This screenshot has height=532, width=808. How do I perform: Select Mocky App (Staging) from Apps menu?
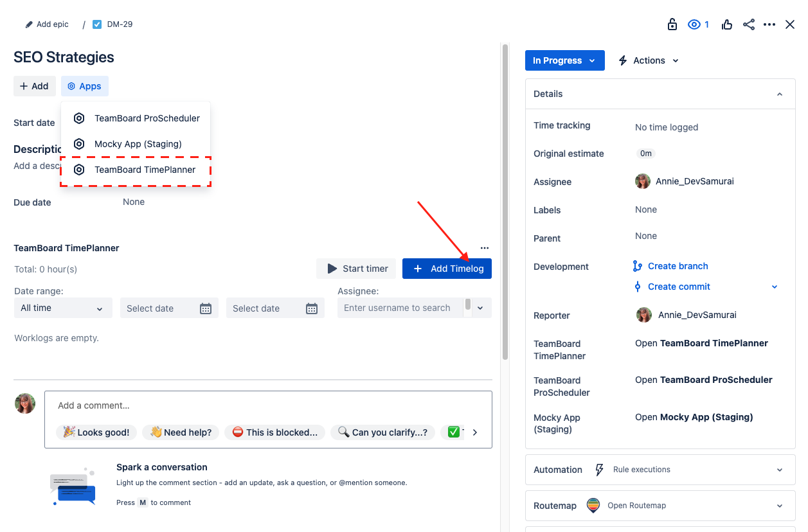(x=136, y=144)
